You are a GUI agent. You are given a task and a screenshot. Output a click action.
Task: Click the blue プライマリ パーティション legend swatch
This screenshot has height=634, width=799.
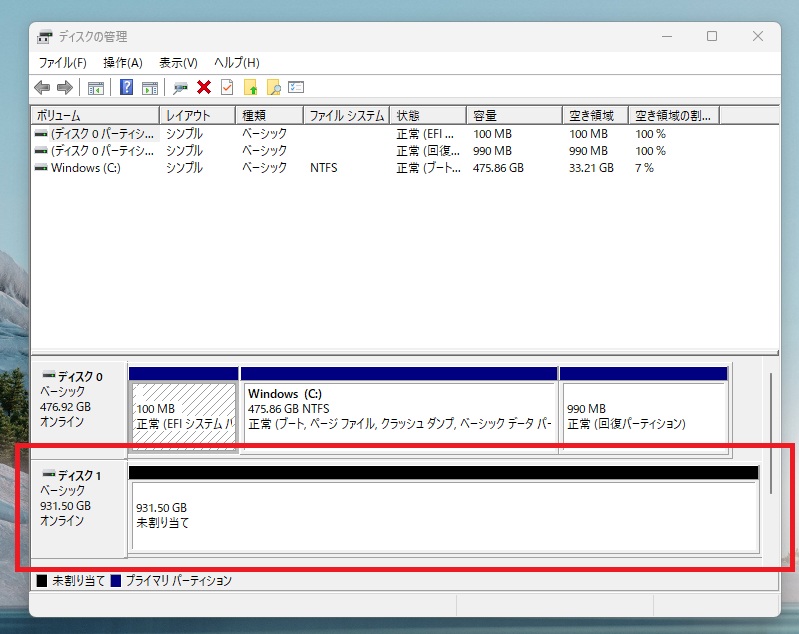tap(116, 580)
